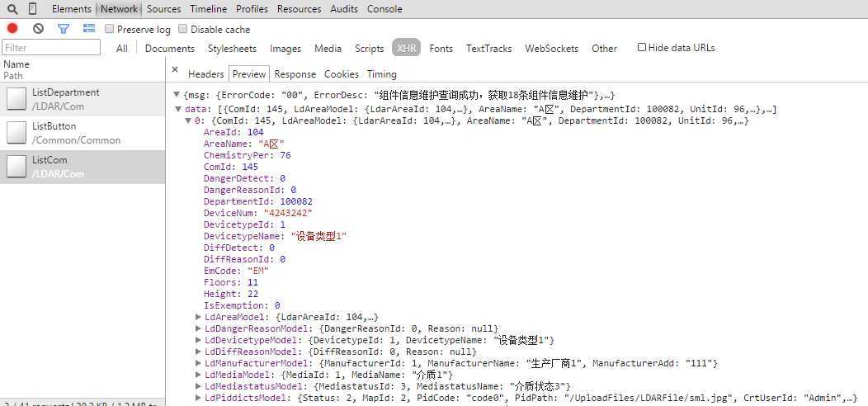Open the Cookies tab
The width and height of the screenshot is (868, 406).
coord(342,74)
